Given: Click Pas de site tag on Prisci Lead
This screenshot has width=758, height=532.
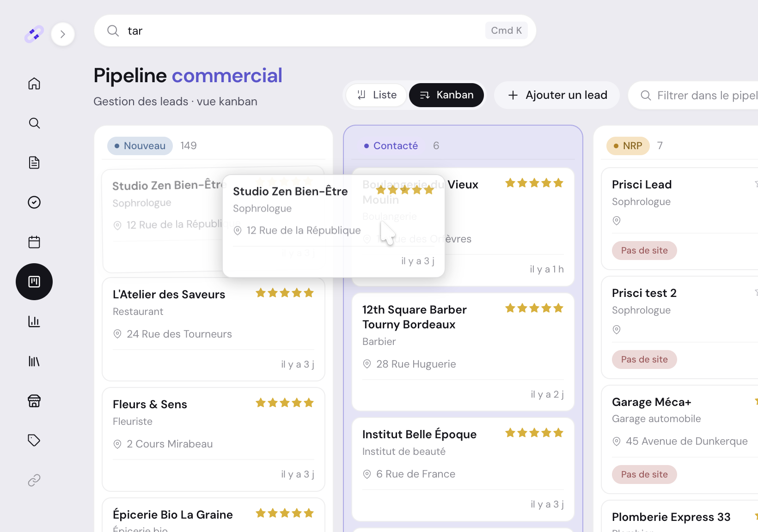Looking at the screenshot, I should pos(644,251).
